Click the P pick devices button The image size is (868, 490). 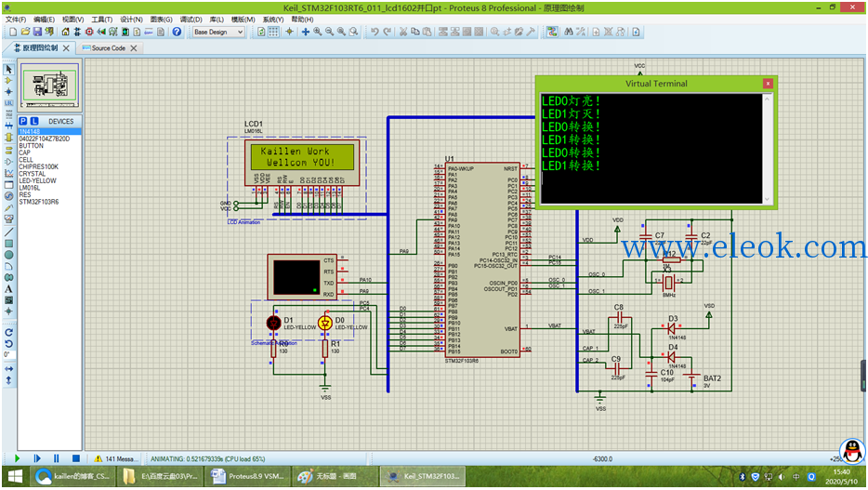click(22, 121)
